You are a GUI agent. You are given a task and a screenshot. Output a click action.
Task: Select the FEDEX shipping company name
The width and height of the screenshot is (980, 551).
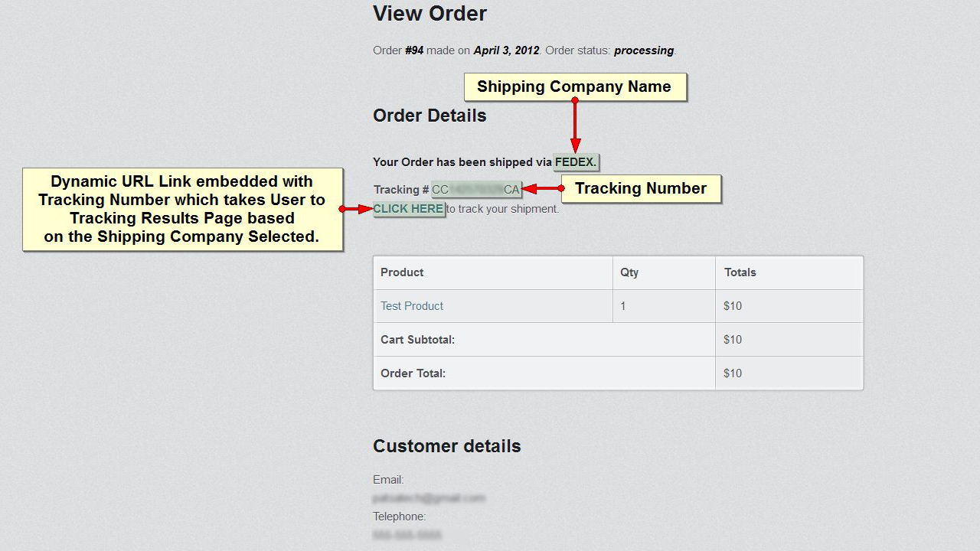pyautogui.click(x=575, y=161)
